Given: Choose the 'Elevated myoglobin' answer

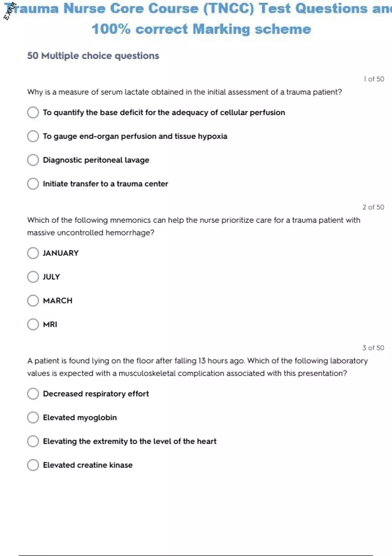Looking at the screenshot, I should 33,417.
